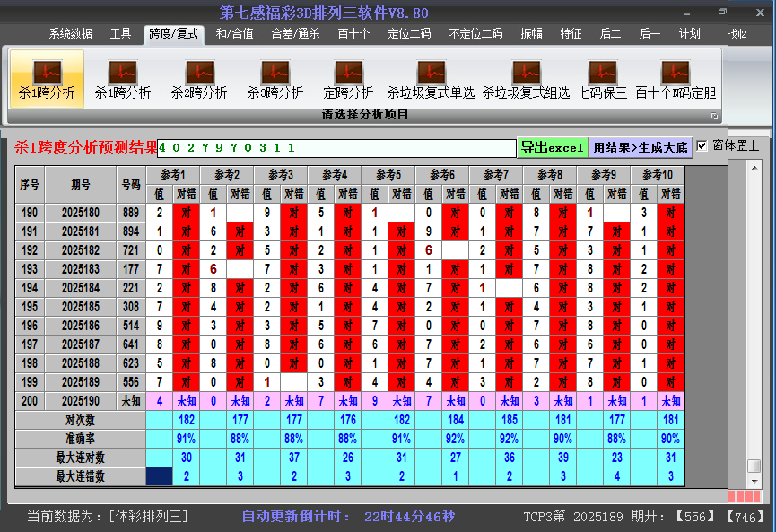Open the 杀2跨分析 analysis icon
This screenshot has height=532, width=776.
(x=199, y=79)
